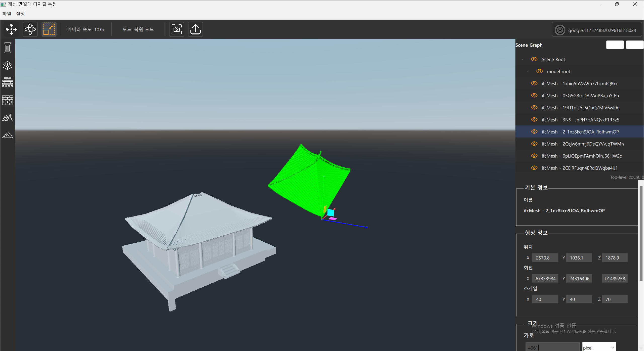Click the google account user button
The image size is (644, 351).
pos(597,30)
